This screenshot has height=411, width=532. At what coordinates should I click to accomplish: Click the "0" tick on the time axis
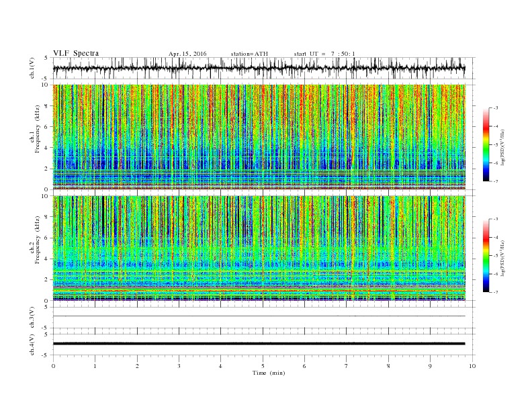(x=53, y=366)
